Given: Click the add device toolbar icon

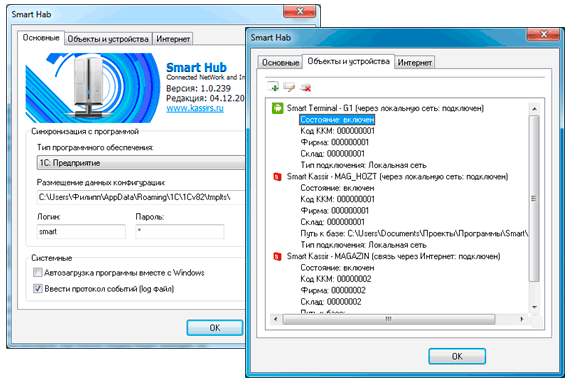Looking at the screenshot, I should click(x=273, y=87).
